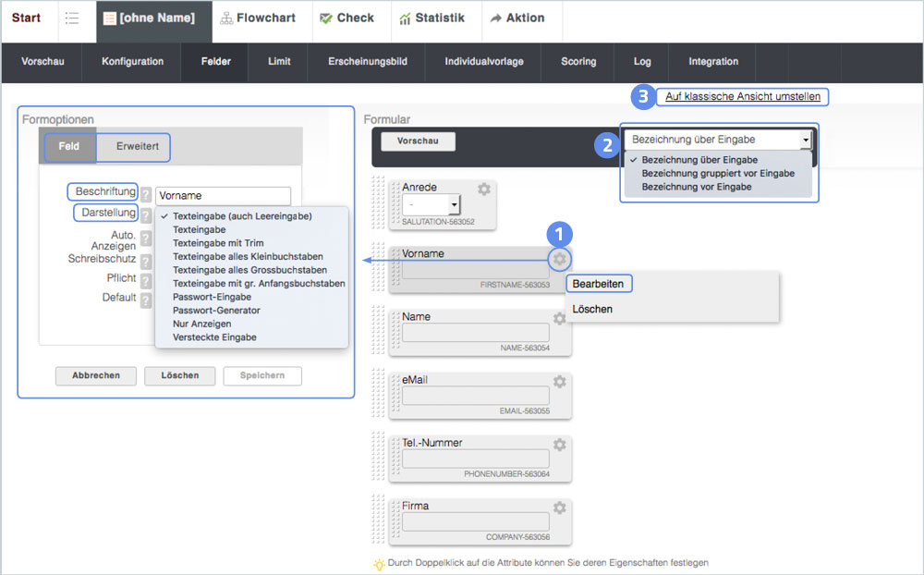Click Auf klassische Ansicht umstellen link

(x=743, y=96)
